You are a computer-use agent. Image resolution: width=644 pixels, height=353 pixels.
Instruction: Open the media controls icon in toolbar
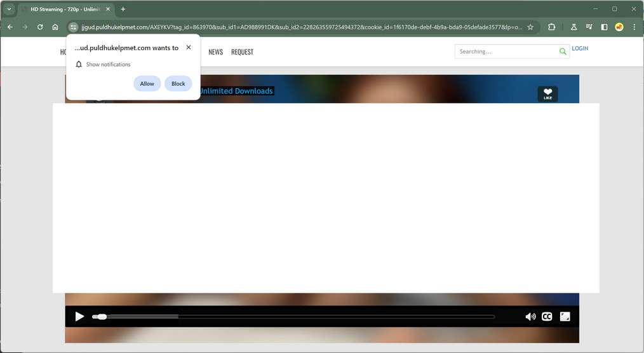pos(589,27)
